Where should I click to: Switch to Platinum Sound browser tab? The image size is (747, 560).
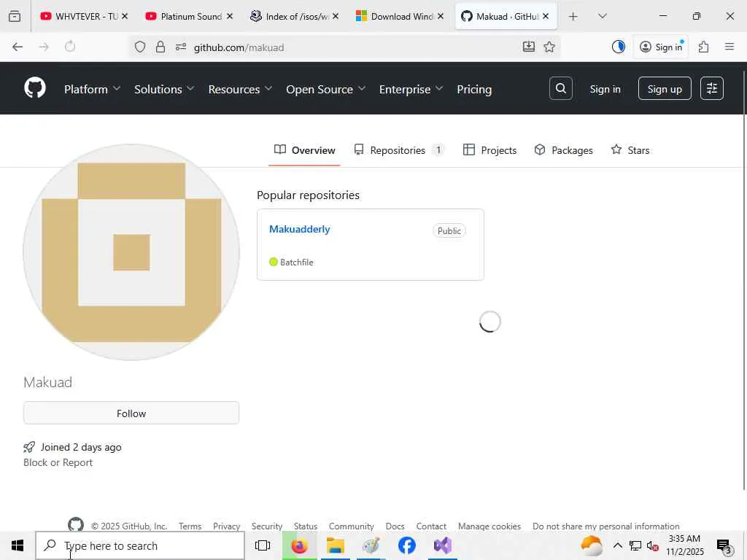pyautogui.click(x=189, y=16)
